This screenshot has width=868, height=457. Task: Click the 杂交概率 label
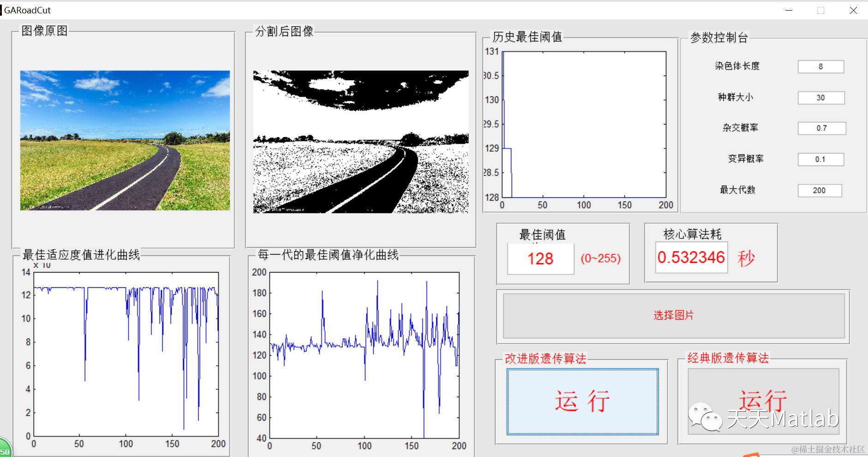pyautogui.click(x=740, y=128)
